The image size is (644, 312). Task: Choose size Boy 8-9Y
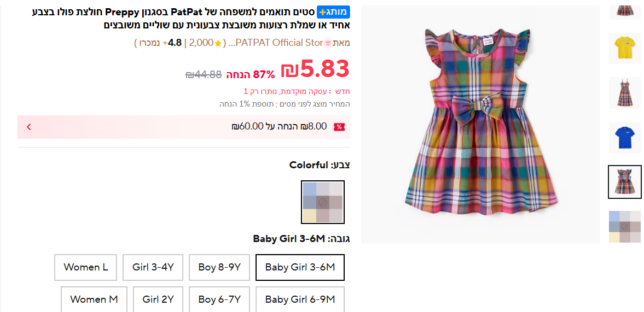click(219, 267)
